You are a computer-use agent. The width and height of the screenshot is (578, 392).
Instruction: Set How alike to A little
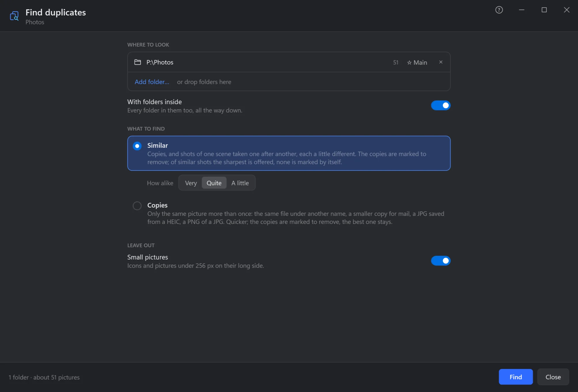240,183
